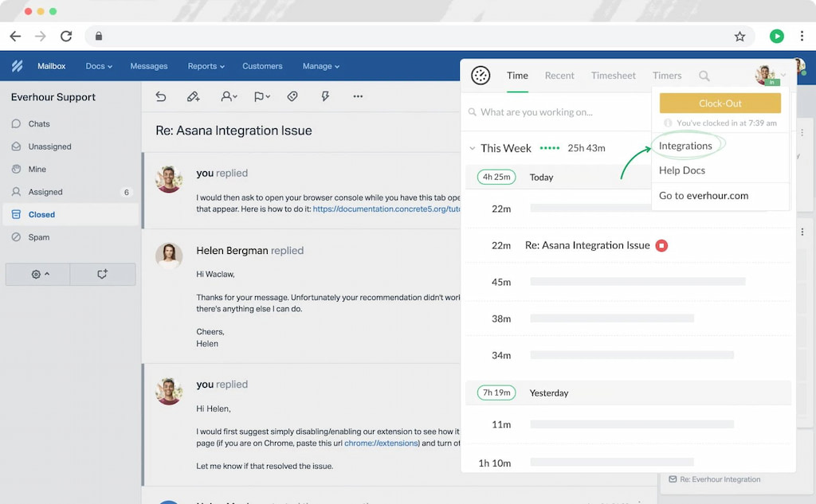The height and width of the screenshot is (504, 816).
Task: Click the search magnifier in the Everhour panel
Action: coord(704,76)
